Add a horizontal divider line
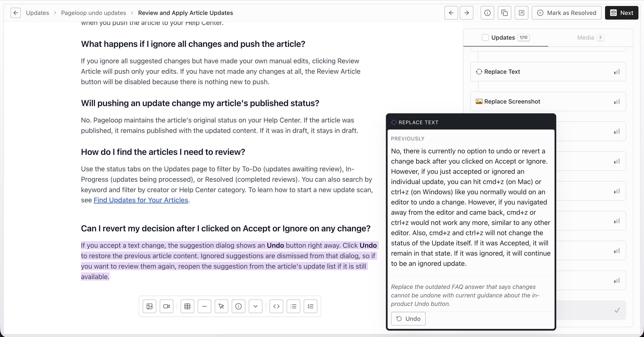 click(204, 306)
